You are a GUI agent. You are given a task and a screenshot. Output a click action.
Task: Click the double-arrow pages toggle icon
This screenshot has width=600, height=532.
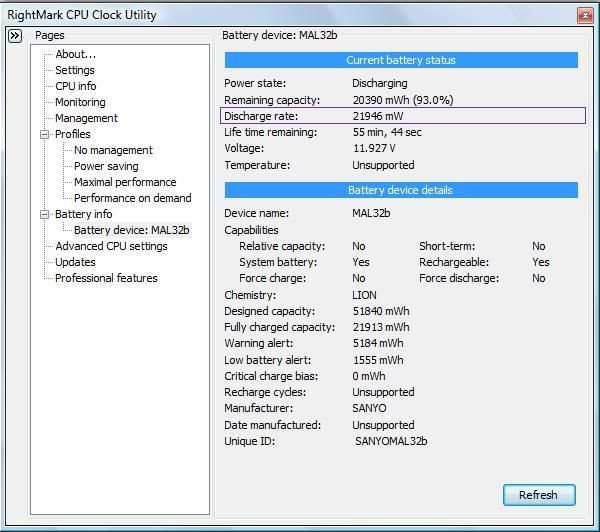point(15,36)
